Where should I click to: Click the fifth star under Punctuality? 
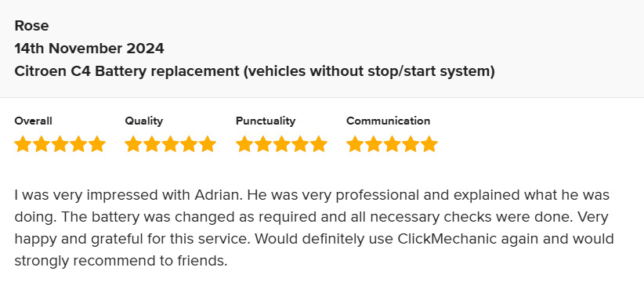[318, 144]
